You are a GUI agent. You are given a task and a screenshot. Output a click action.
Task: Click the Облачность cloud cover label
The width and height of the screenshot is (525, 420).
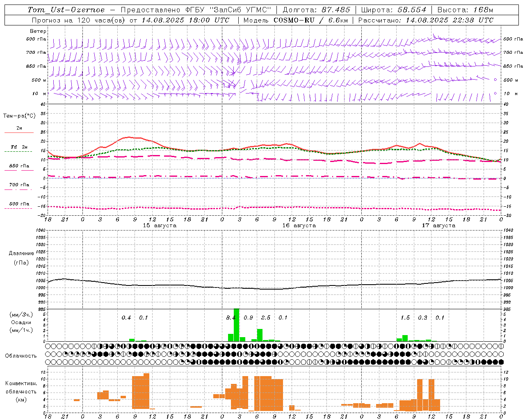[21, 356]
